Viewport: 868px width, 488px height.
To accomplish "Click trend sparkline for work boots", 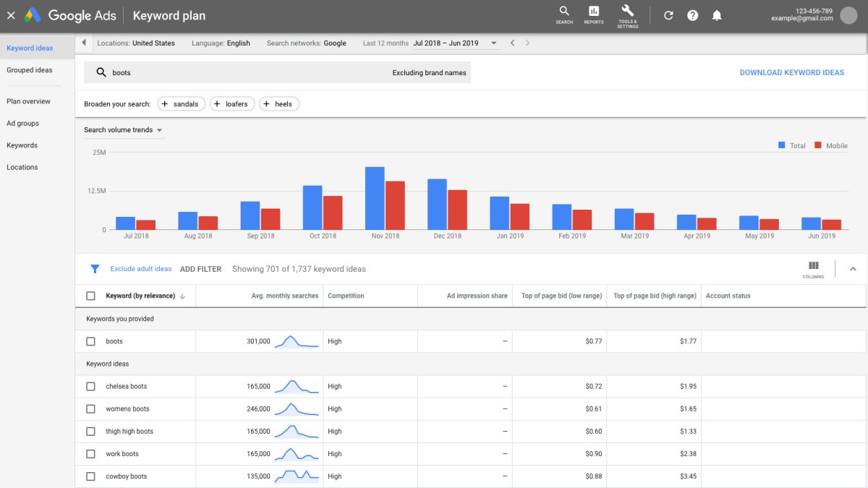I will 297,454.
